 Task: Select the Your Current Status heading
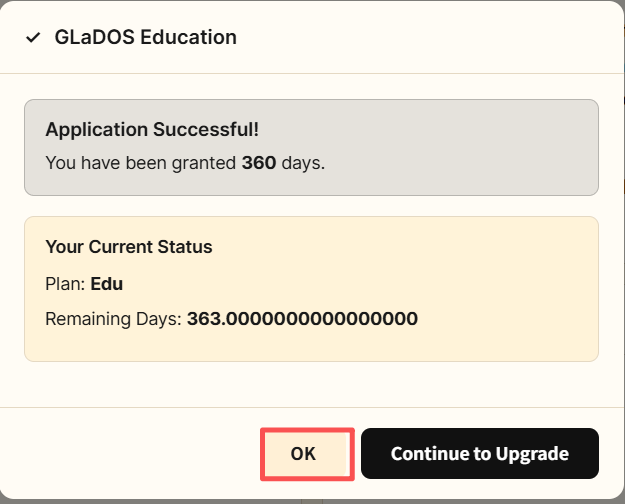(x=129, y=247)
